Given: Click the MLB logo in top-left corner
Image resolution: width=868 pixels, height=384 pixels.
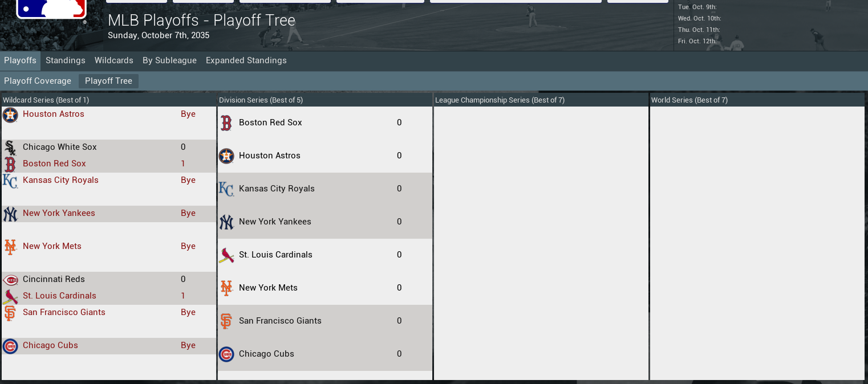Looking at the screenshot, I should pos(51,9).
